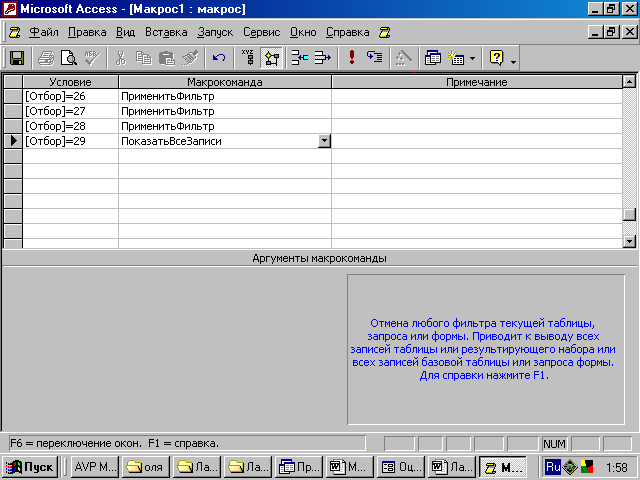This screenshot has width=640, height=480.
Task: Open the Вставка menu
Action: (166, 32)
